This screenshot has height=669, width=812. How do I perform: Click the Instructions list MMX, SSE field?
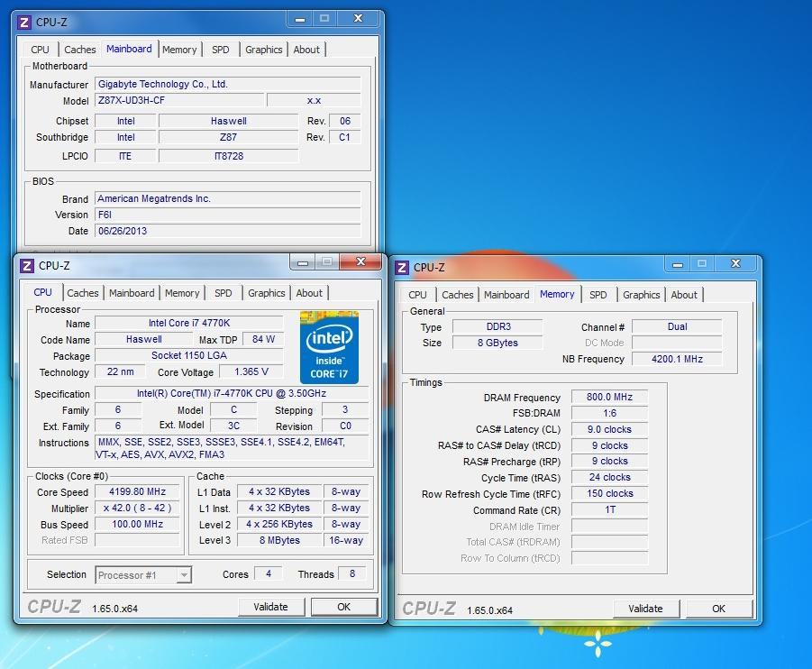point(232,448)
